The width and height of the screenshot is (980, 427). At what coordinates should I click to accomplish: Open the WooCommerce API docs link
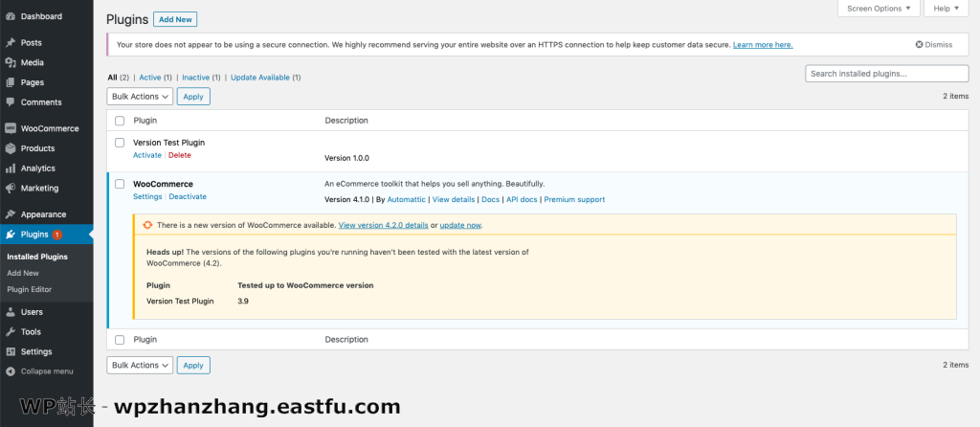(522, 199)
